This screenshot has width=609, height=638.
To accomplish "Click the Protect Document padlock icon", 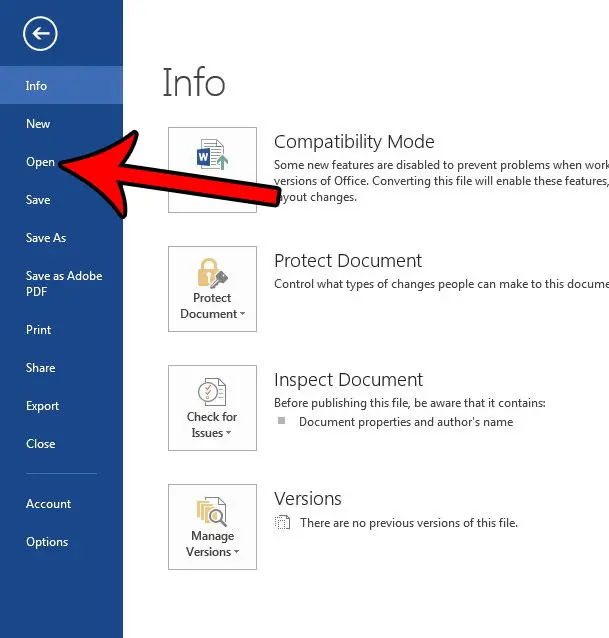I will [x=212, y=273].
